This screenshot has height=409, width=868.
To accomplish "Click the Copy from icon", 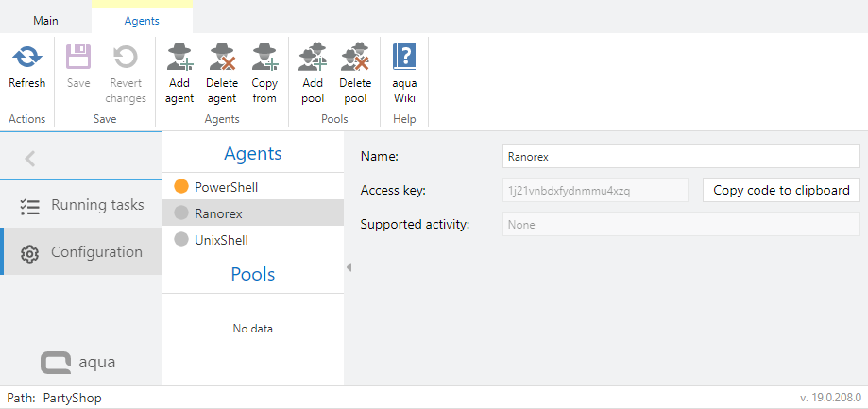I will [x=264, y=59].
